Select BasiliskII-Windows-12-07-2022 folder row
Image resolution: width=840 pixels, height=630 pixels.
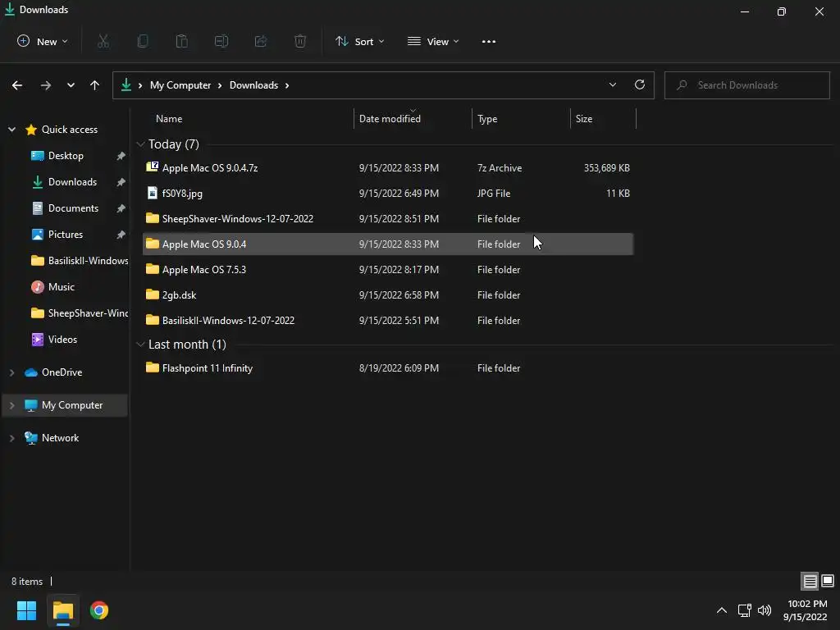click(x=388, y=321)
